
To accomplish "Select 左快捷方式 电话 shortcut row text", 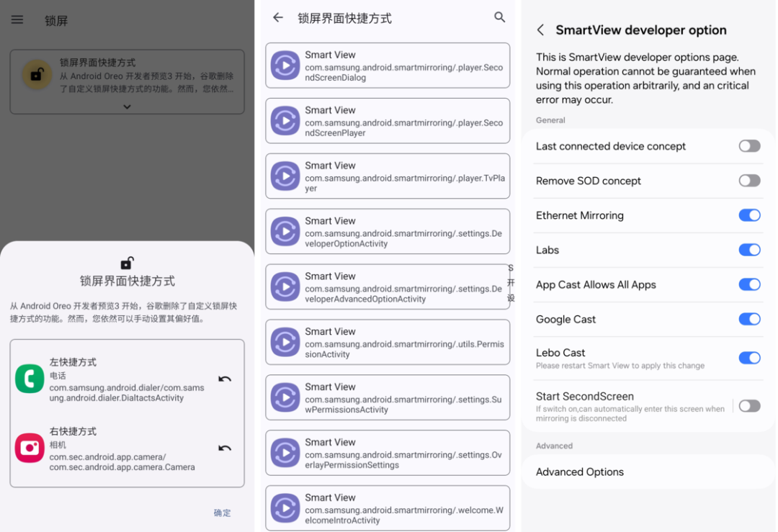I will (x=127, y=379).
